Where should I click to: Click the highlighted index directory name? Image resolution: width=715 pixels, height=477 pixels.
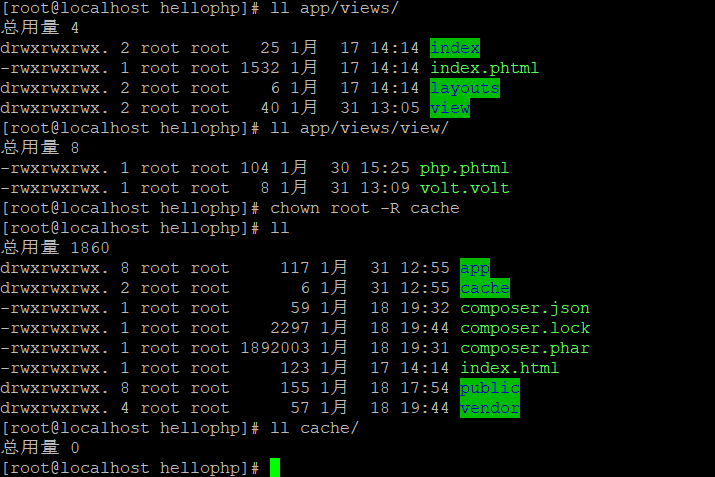455,48
